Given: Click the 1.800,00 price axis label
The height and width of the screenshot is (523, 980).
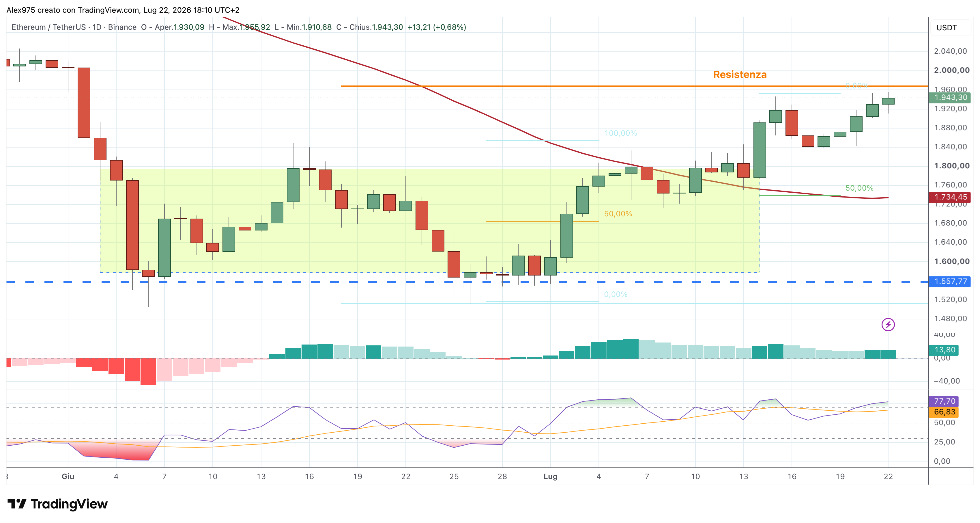Looking at the screenshot, I should point(951,165).
